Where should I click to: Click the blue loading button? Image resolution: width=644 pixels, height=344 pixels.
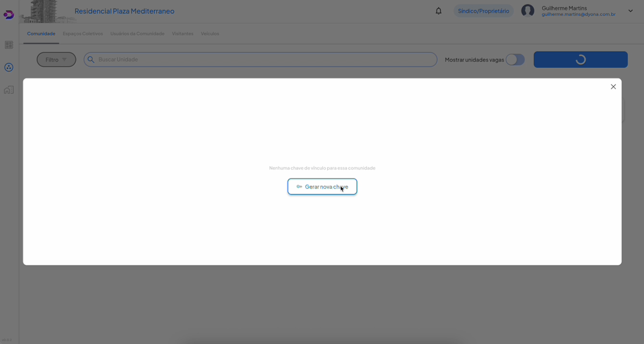pyautogui.click(x=581, y=60)
